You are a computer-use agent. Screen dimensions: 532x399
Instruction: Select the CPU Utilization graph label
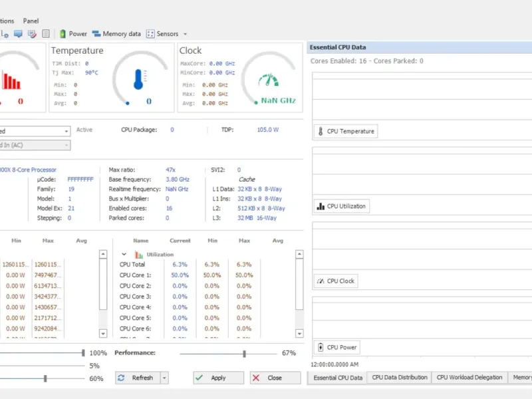coord(341,206)
